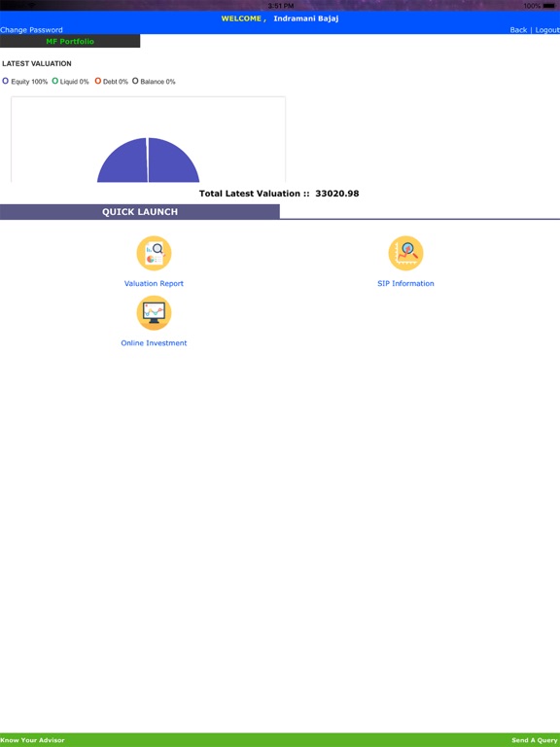The image size is (560, 747).
Task: Click the user name Indramani Bajaj
Action: click(305, 18)
